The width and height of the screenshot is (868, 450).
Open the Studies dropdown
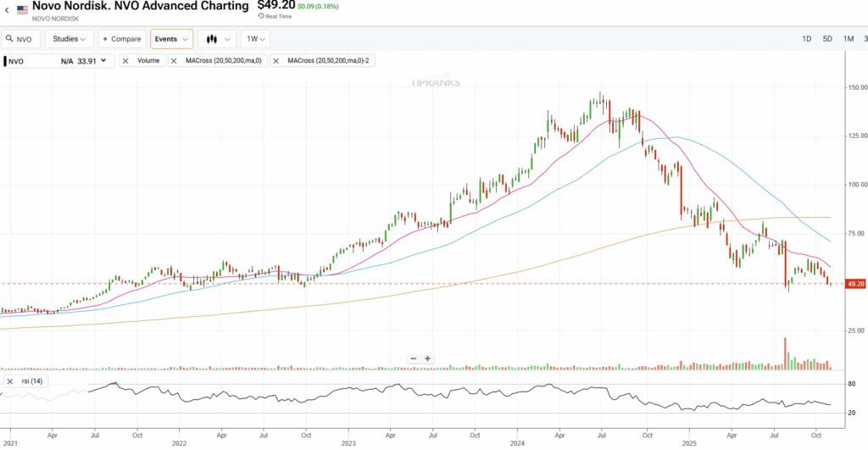pyautogui.click(x=69, y=39)
